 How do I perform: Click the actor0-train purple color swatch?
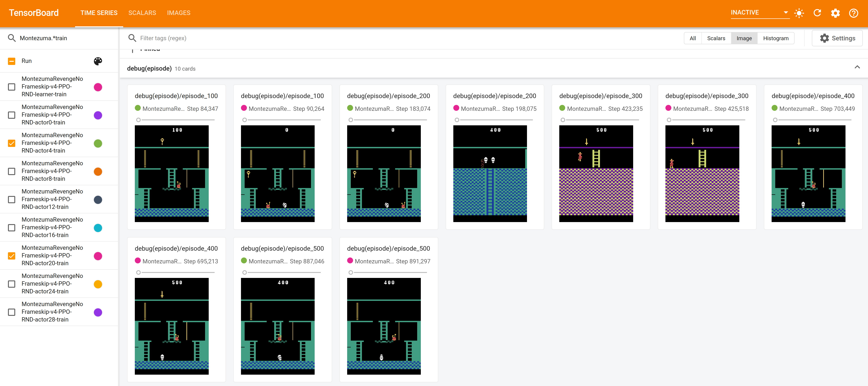(98, 115)
